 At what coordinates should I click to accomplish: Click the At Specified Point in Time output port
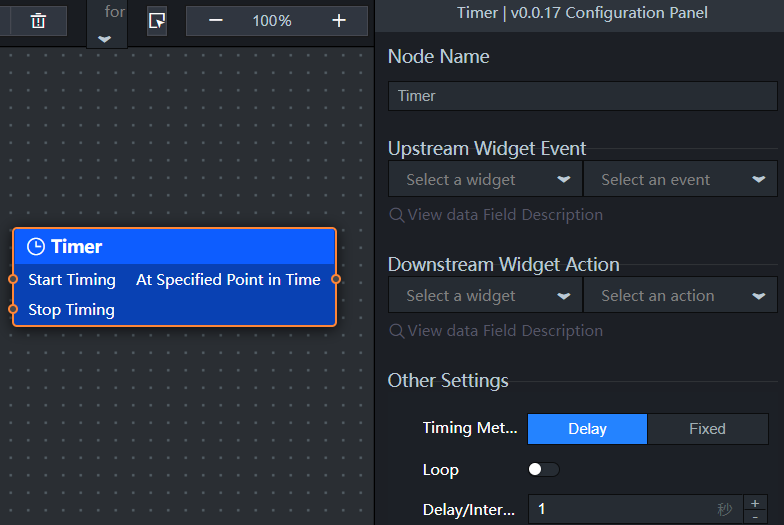(x=336, y=279)
